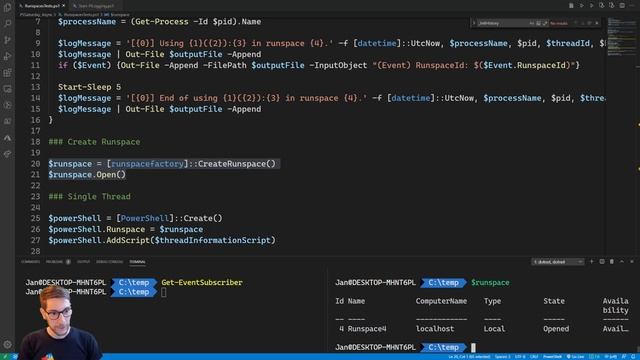This screenshot has height=360, width=640.
Task: Open the Output panel tab
Action: (83, 262)
